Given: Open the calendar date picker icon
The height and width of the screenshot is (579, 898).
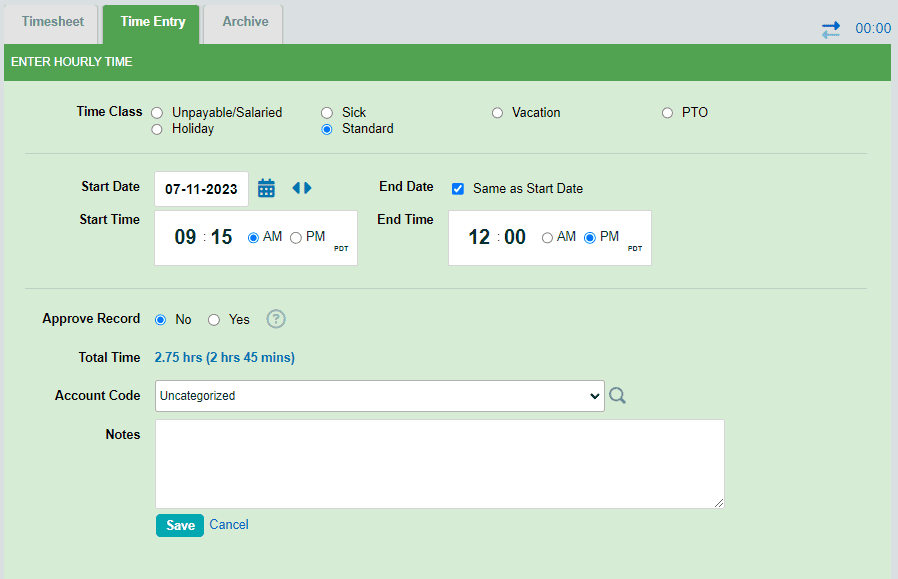Looking at the screenshot, I should (266, 188).
